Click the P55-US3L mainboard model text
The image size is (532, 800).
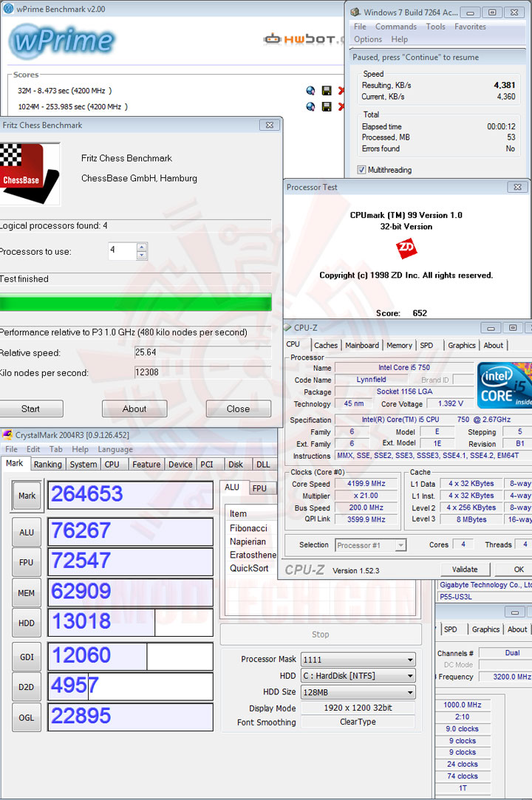point(456,596)
